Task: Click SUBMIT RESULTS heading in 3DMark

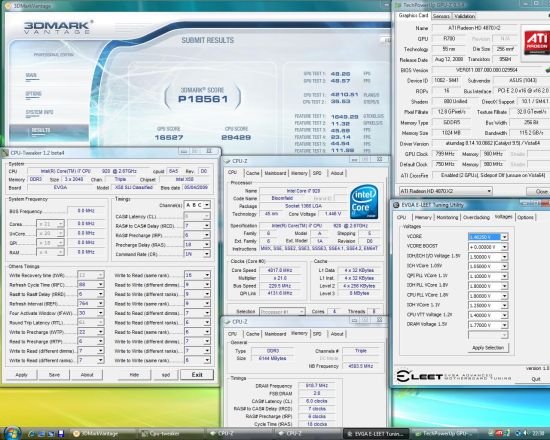Action: 208,40
